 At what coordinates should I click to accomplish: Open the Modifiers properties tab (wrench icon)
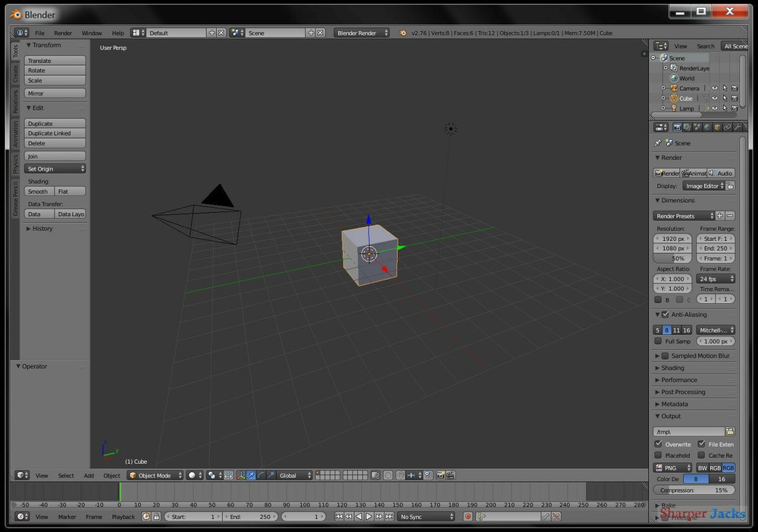click(737, 127)
